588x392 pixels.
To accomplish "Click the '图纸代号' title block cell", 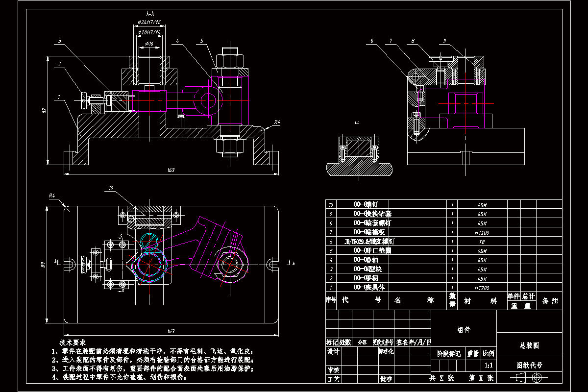I will point(529,365).
